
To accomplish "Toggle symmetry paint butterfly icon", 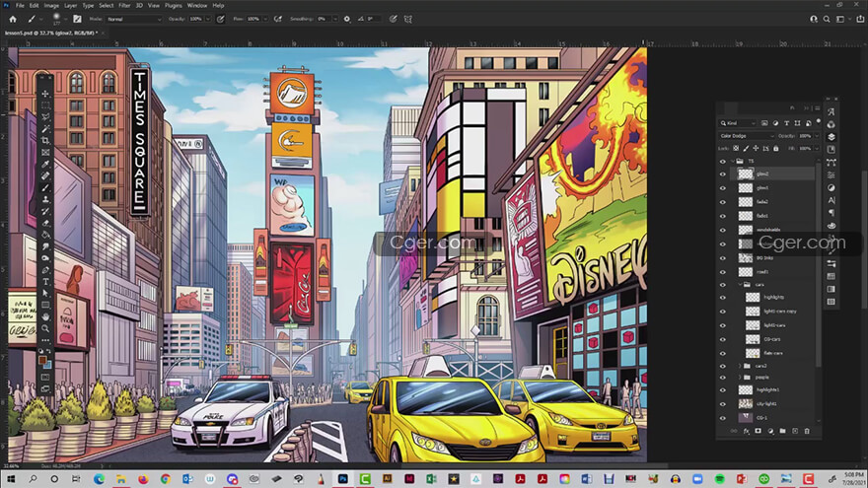I will point(408,19).
